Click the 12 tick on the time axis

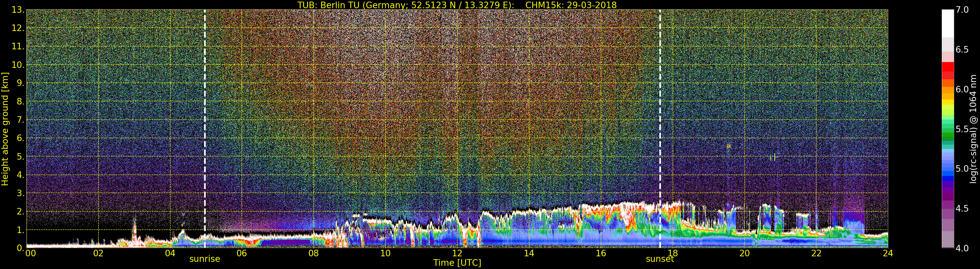click(x=457, y=253)
